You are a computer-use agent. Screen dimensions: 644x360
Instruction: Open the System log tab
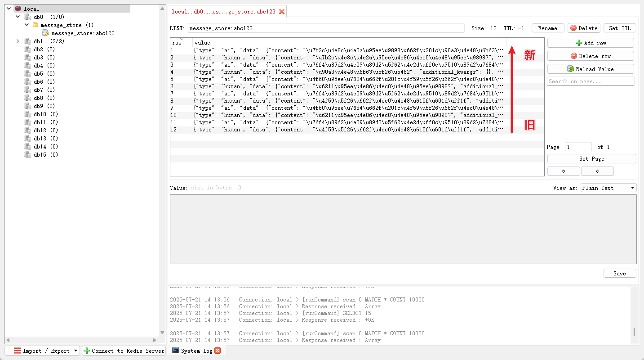pos(196,351)
